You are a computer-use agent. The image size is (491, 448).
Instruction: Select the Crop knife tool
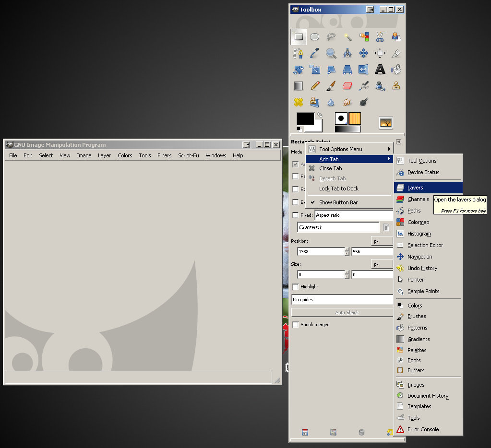coord(396,53)
